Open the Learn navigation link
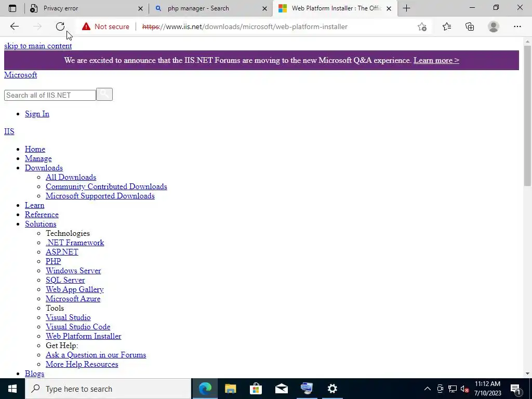This screenshot has height=399, width=532. click(x=35, y=205)
